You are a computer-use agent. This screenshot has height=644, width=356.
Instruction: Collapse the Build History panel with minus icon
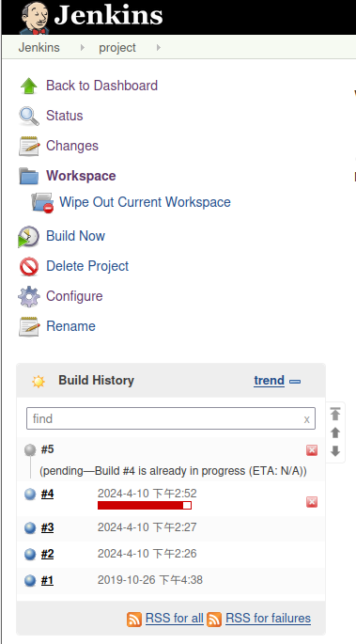[295, 382]
